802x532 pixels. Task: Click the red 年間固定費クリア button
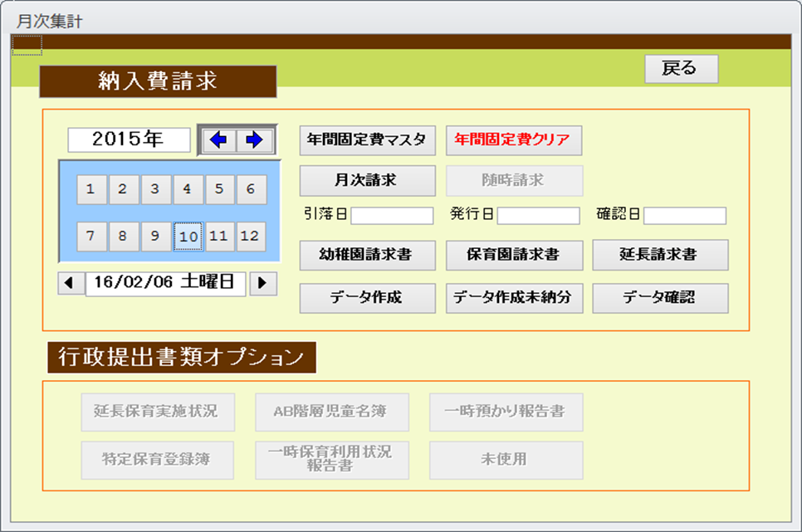point(514,140)
